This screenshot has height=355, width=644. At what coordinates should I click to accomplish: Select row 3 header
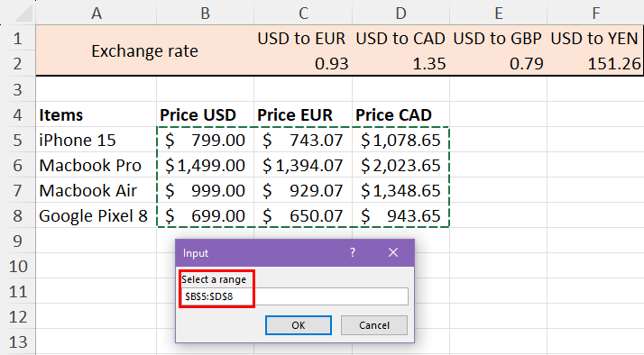pyautogui.click(x=18, y=89)
